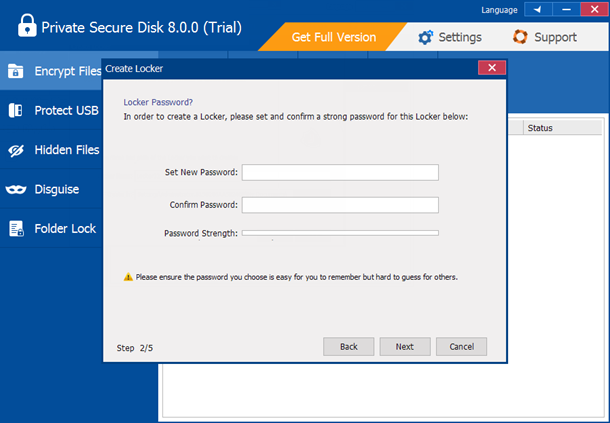The height and width of the screenshot is (423, 610).
Task: Click the Protect USB drive icon
Action: tap(16, 110)
